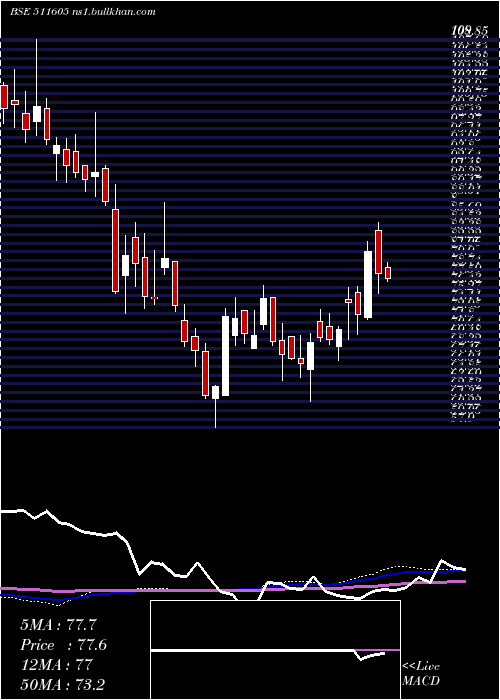Click the '<<Live MACD' label
This screenshot has width=500, height=700.
click(x=421, y=674)
